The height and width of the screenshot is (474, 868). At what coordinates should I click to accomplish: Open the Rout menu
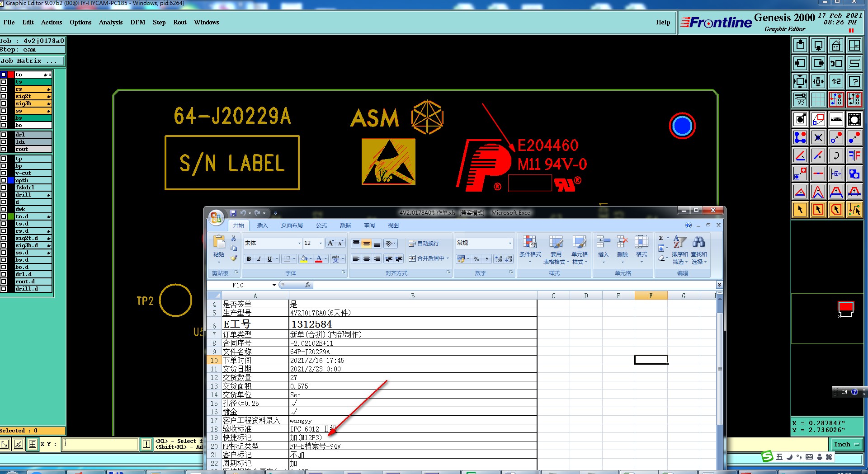pyautogui.click(x=179, y=22)
